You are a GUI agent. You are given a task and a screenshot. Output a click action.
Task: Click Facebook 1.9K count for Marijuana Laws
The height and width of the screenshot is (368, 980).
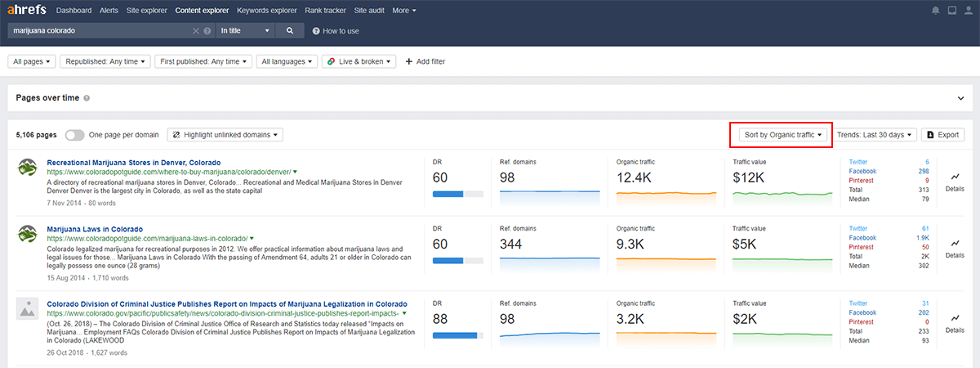(x=923, y=238)
